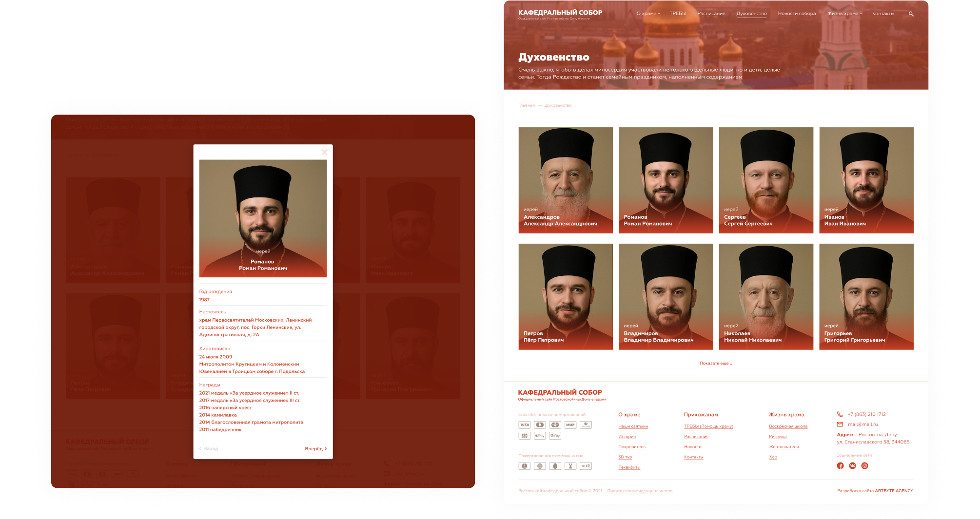Click the search magnifier icon in header
The height and width of the screenshot is (519, 980).
click(x=911, y=14)
